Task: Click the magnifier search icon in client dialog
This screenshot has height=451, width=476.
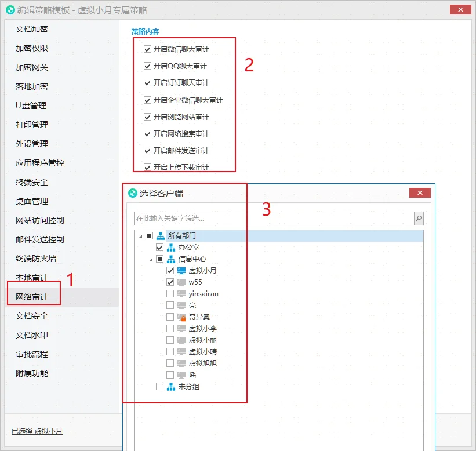Action: coord(419,218)
